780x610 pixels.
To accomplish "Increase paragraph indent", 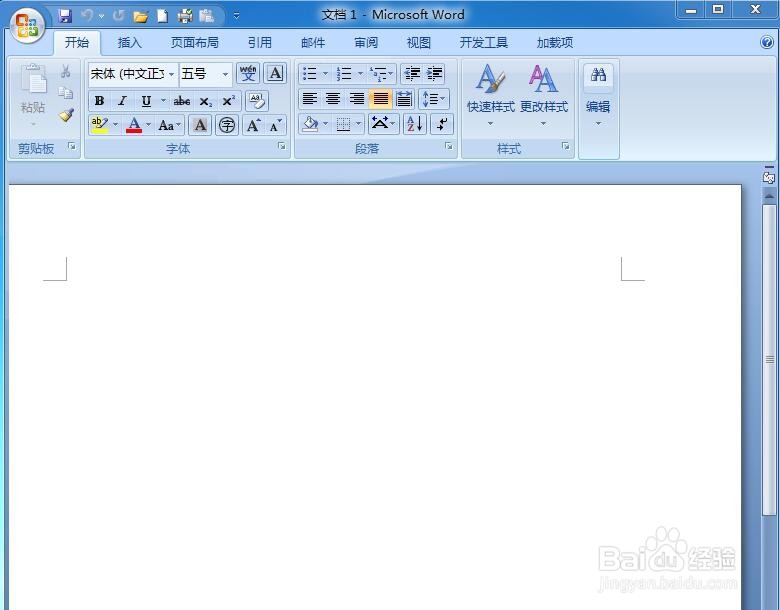I will click(x=434, y=74).
